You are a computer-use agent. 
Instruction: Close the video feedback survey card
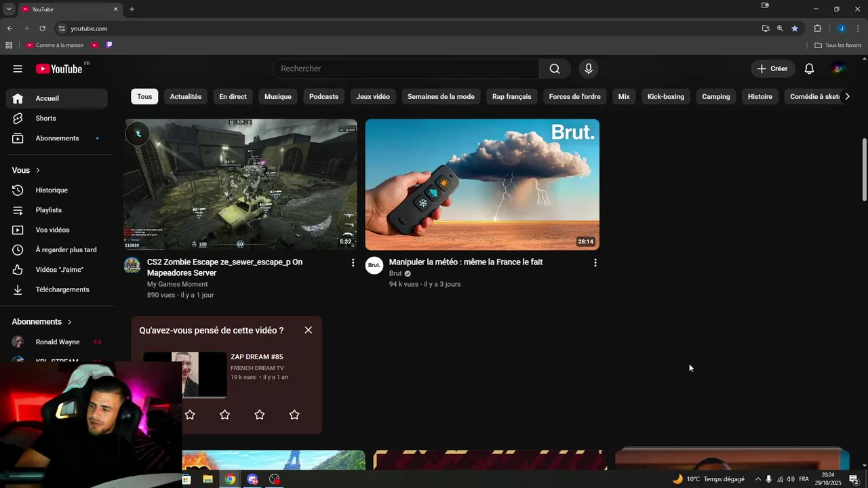click(x=309, y=330)
